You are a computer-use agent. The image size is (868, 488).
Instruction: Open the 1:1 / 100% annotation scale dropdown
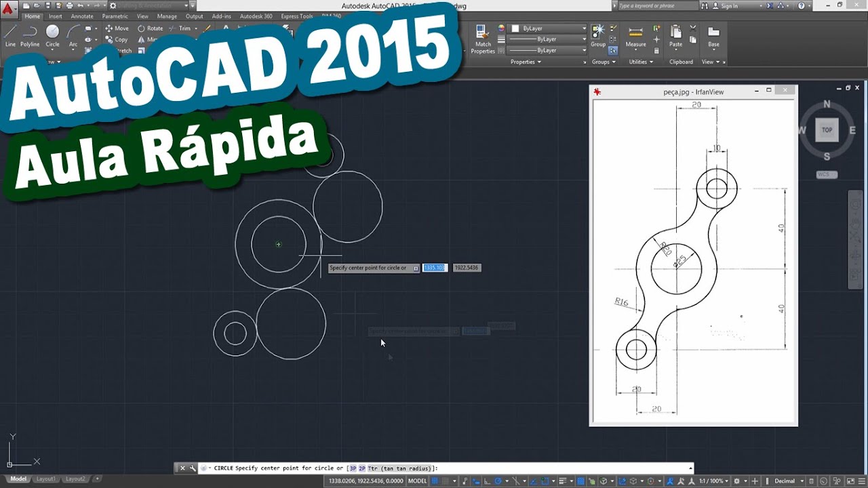pyautogui.click(x=714, y=481)
